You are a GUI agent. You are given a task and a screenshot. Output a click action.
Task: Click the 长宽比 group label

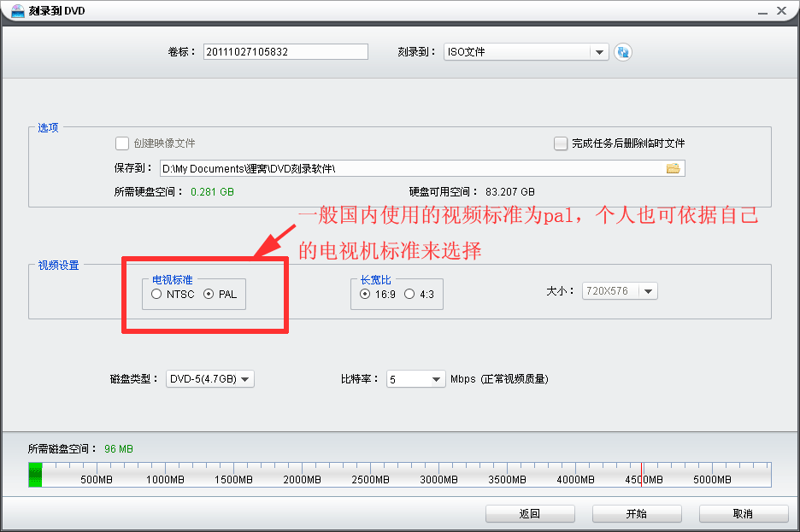point(375,280)
